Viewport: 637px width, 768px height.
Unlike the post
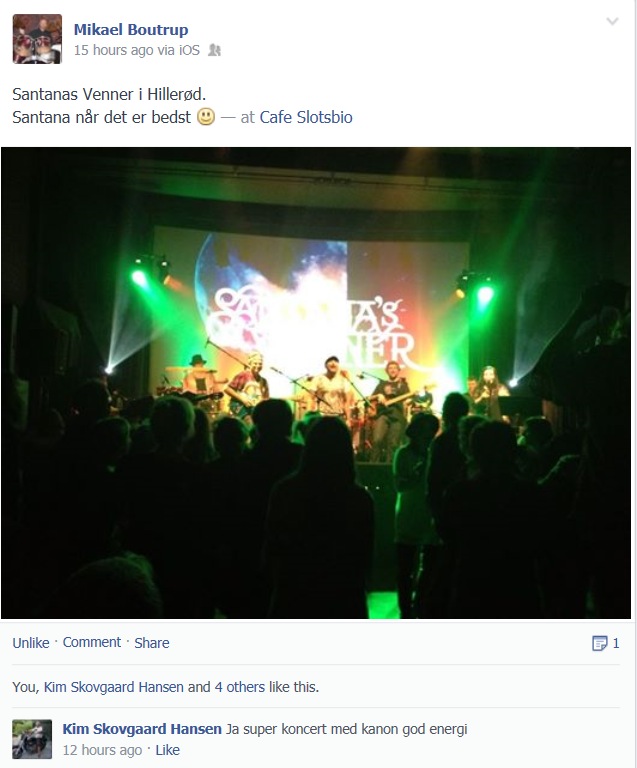(x=31, y=643)
